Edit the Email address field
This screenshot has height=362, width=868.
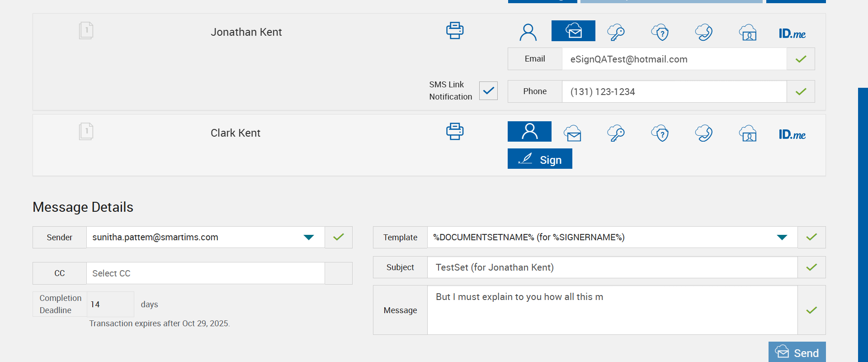pos(674,59)
